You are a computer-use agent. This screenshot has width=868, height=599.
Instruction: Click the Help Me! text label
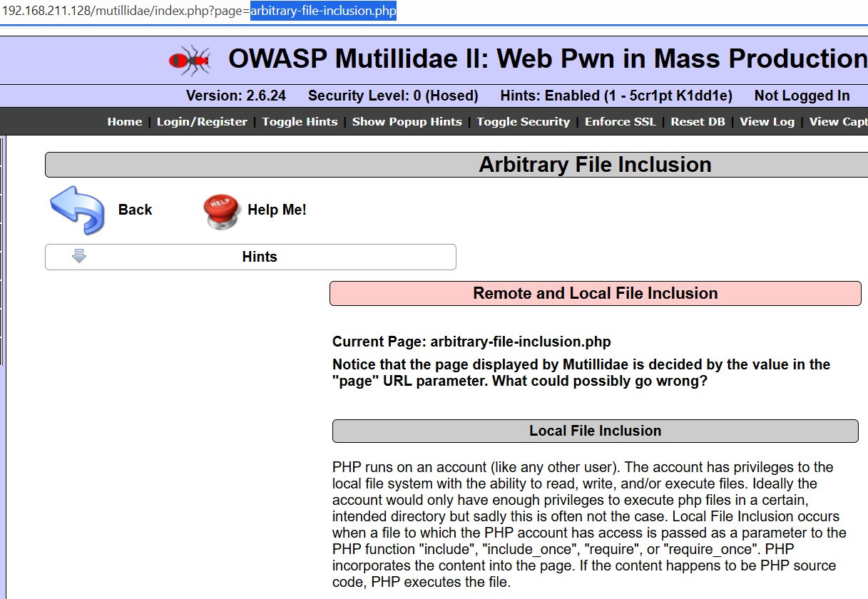pyautogui.click(x=277, y=210)
